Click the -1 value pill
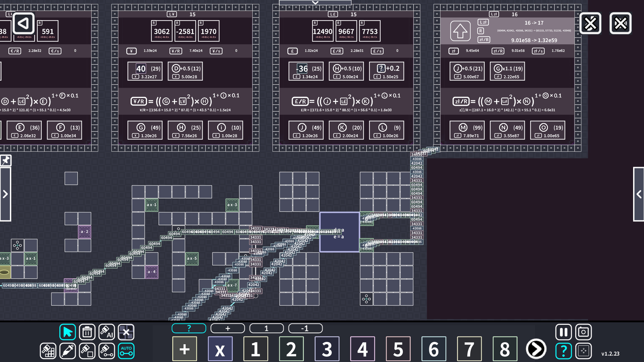Screen dimensions: 644x362 (305, 328)
